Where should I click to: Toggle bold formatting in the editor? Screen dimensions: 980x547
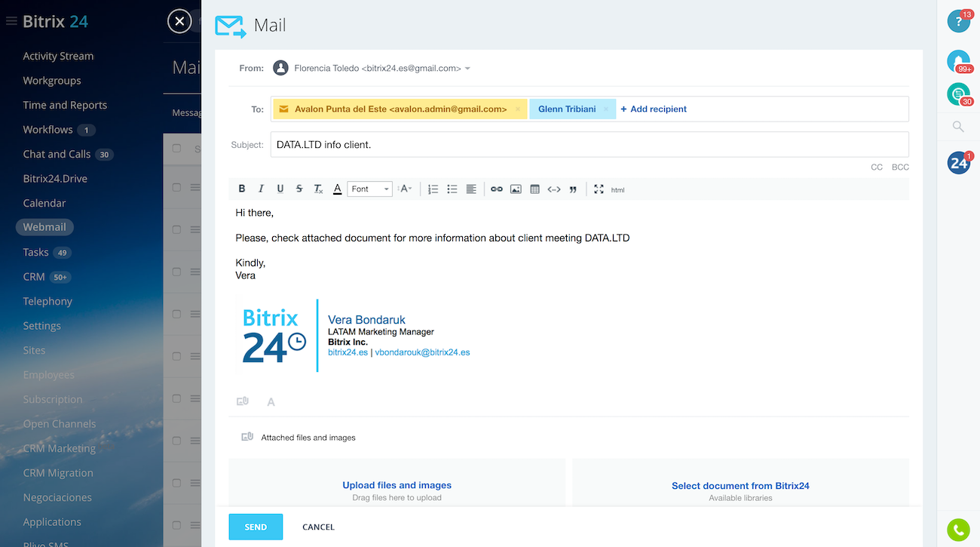[x=242, y=189]
